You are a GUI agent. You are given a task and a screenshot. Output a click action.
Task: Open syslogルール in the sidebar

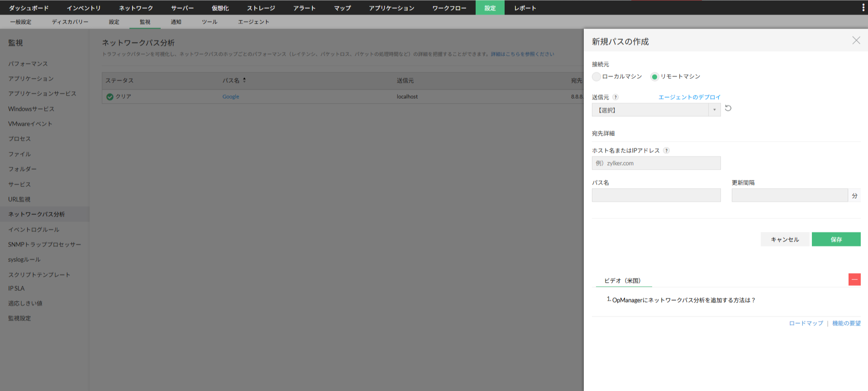tap(24, 259)
